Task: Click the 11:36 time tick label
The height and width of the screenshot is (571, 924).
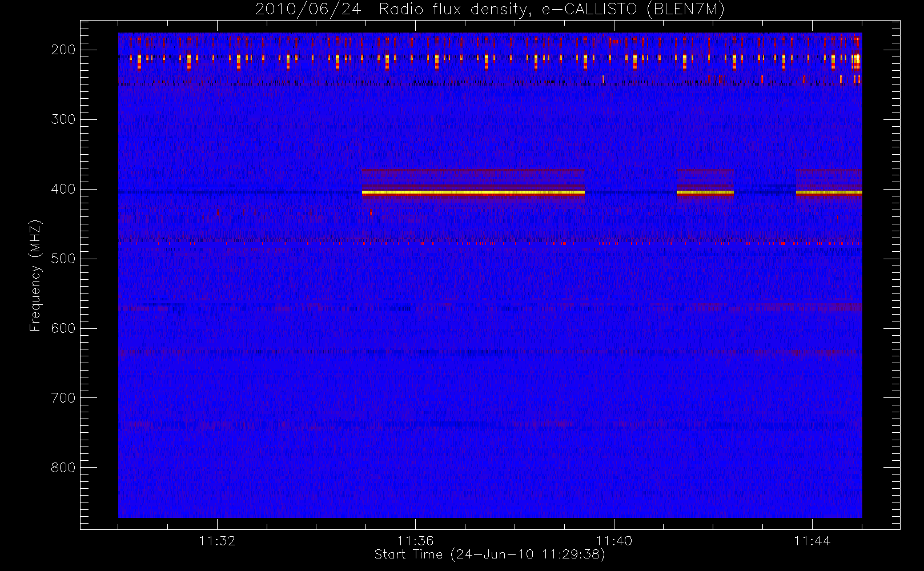Action: point(415,541)
